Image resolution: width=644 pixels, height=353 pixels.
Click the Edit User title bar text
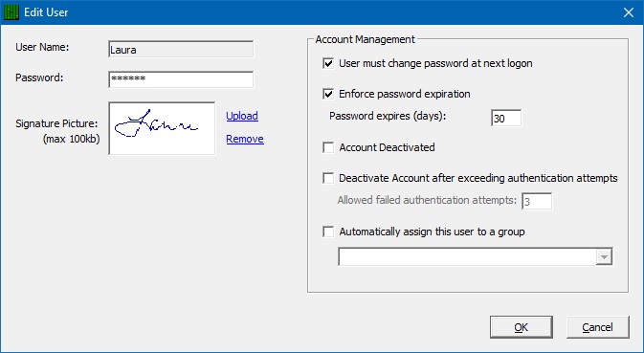[x=46, y=12]
